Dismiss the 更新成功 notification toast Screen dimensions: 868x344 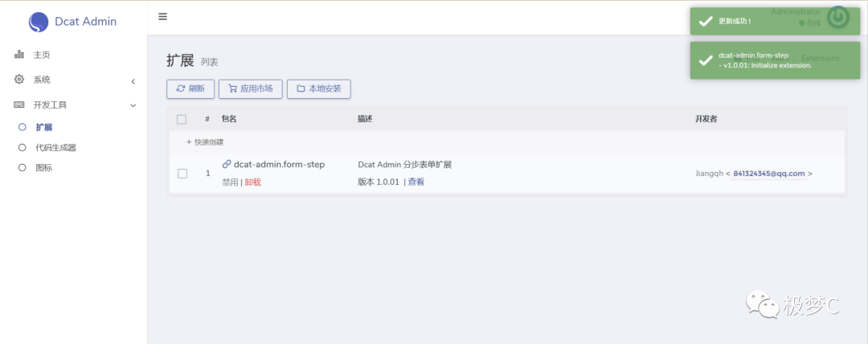[x=775, y=21]
